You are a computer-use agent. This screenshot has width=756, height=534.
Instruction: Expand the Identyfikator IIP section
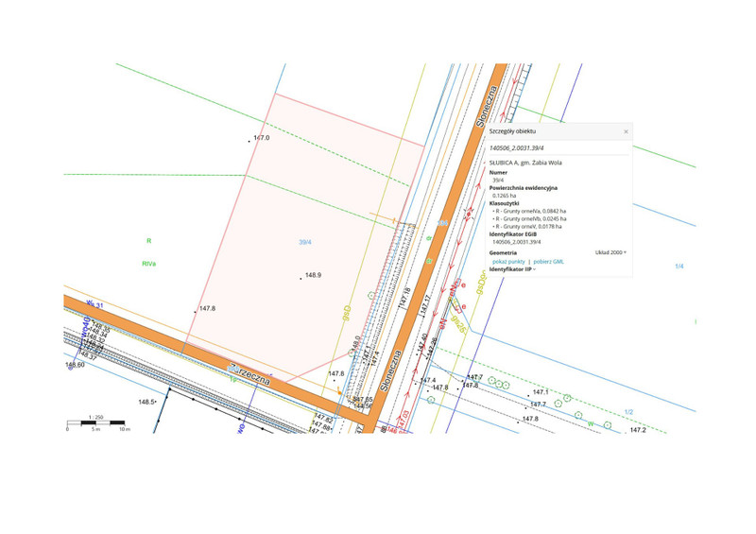point(511,269)
